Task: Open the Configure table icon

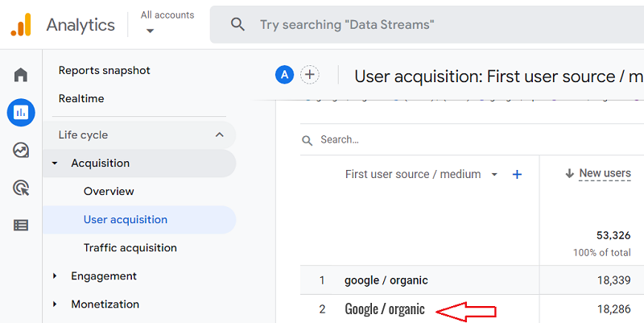Action: (21, 226)
